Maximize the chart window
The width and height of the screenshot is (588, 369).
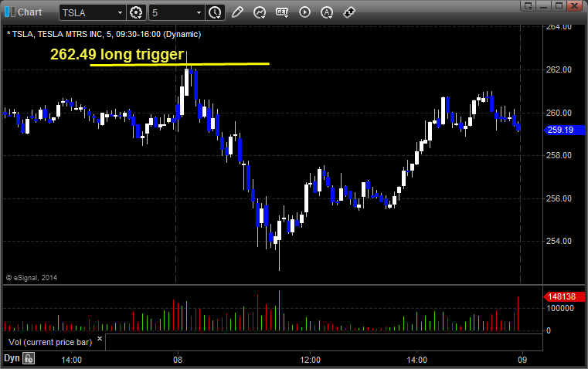[x=559, y=5]
